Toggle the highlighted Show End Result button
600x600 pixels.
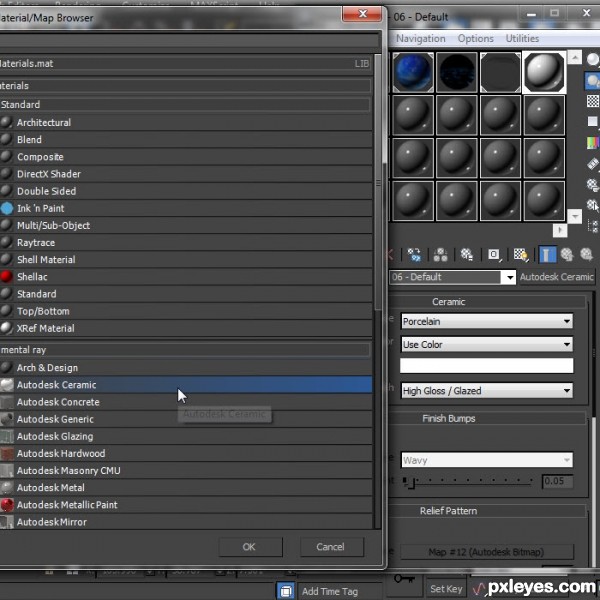tap(547, 254)
